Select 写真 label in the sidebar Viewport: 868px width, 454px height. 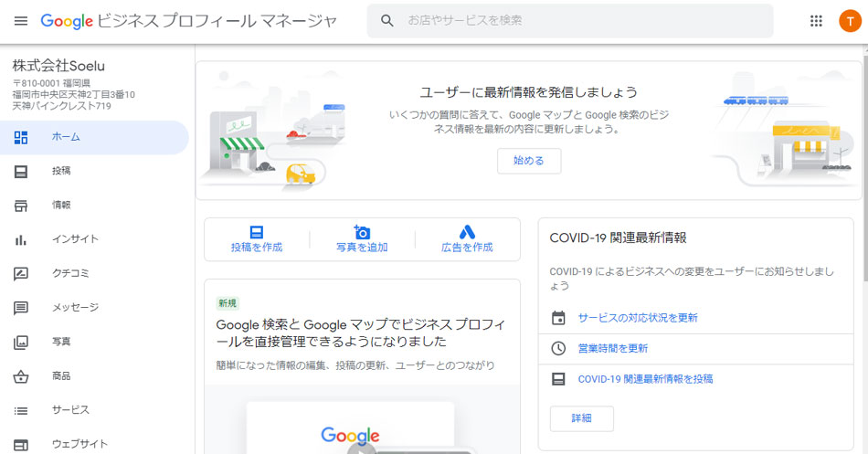tap(61, 342)
